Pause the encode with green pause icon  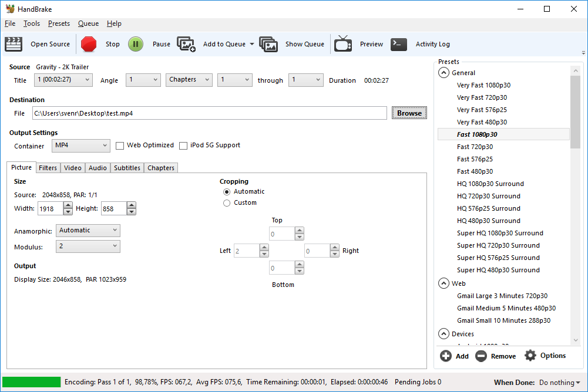(136, 44)
